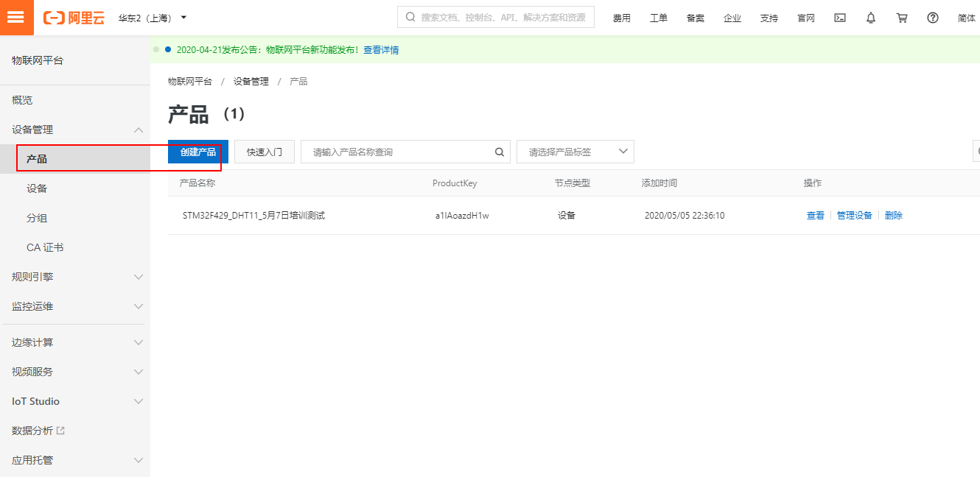Switch language via 简体
Image resolution: width=980 pixels, height=477 pixels.
[967, 18]
